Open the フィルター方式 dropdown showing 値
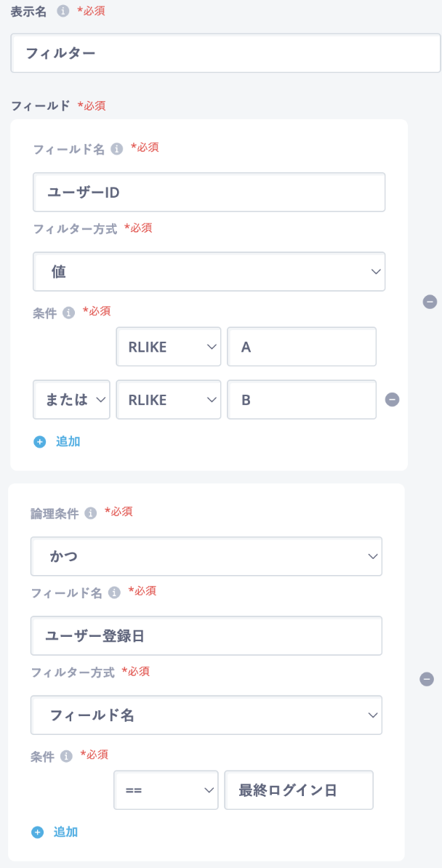 [x=209, y=272]
